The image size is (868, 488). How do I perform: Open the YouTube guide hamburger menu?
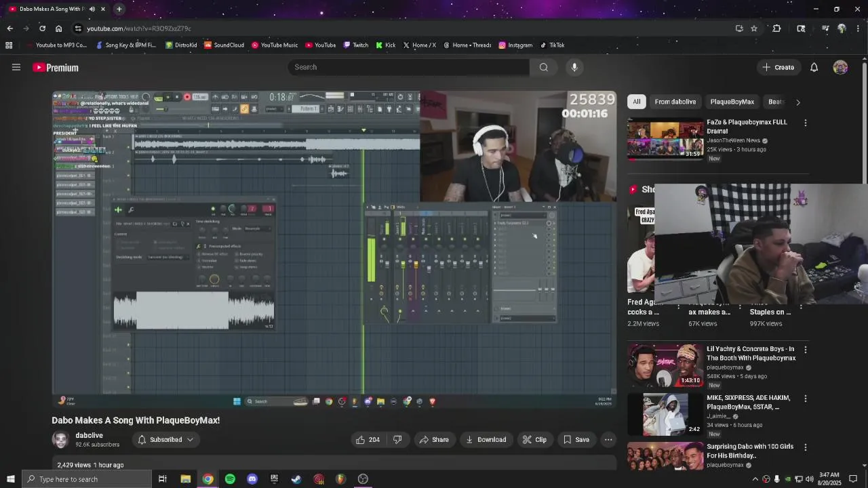(x=16, y=67)
